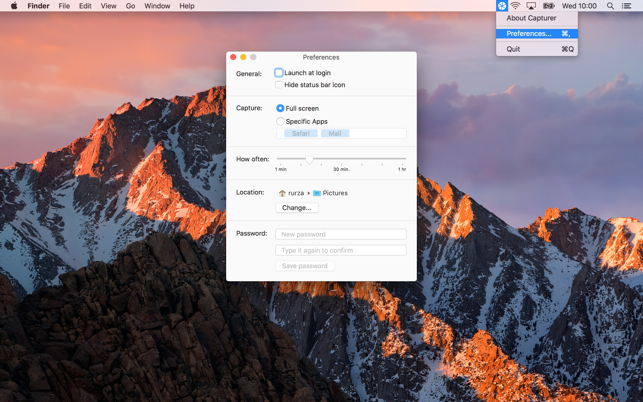The height and width of the screenshot is (402, 643).
Task: Open Spotlight search magnifier
Action: [611, 6]
